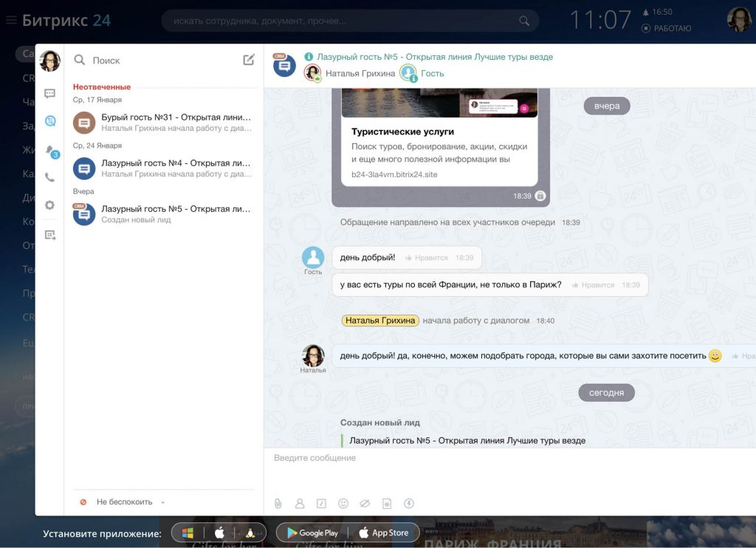Mention a user with person icon

300,504
